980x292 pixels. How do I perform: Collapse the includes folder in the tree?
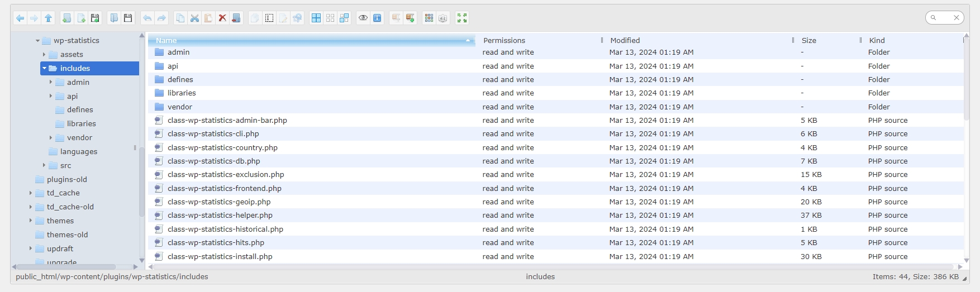[x=44, y=69]
